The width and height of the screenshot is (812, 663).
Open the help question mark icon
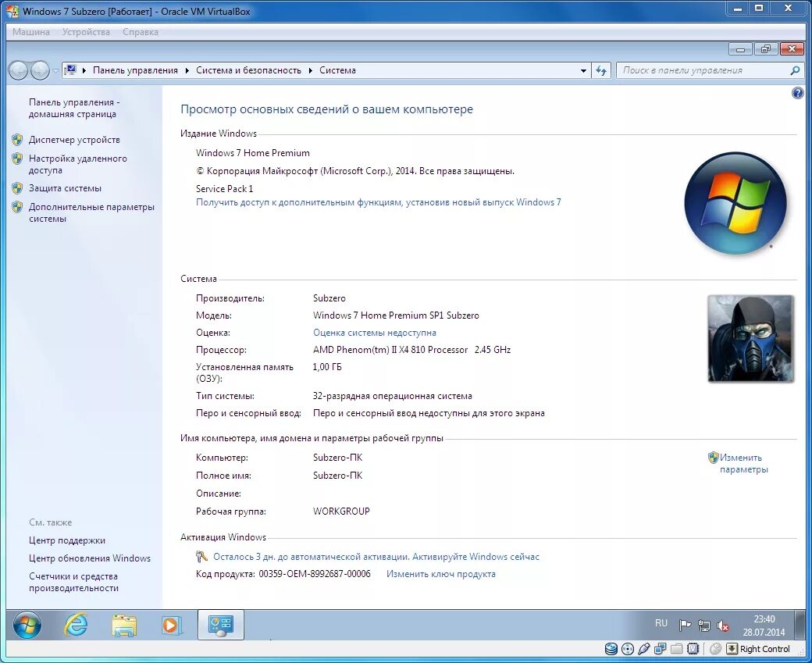[x=797, y=93]
